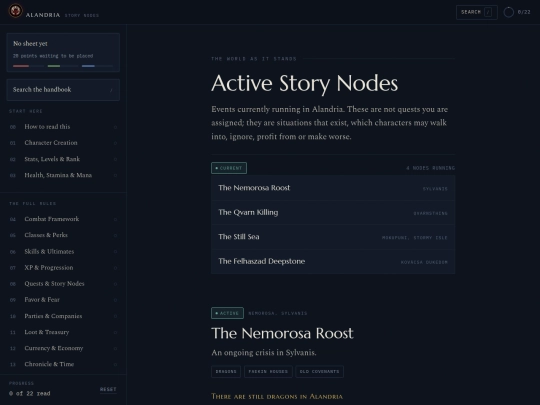Open The Nemorosa Roost node row
540x405 pixels.
coord(333,188)
